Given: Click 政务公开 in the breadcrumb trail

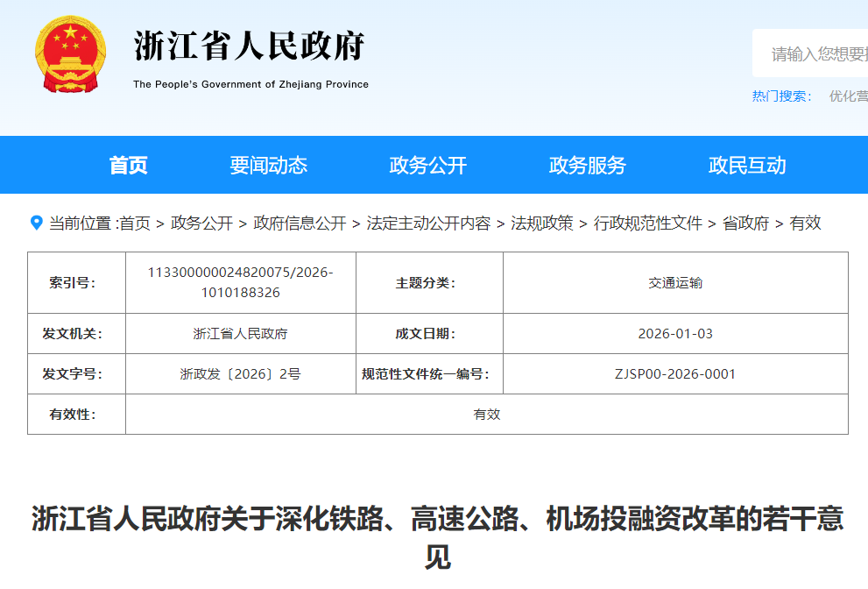Looking at the screenshot, I should click(x=201, y=224).
